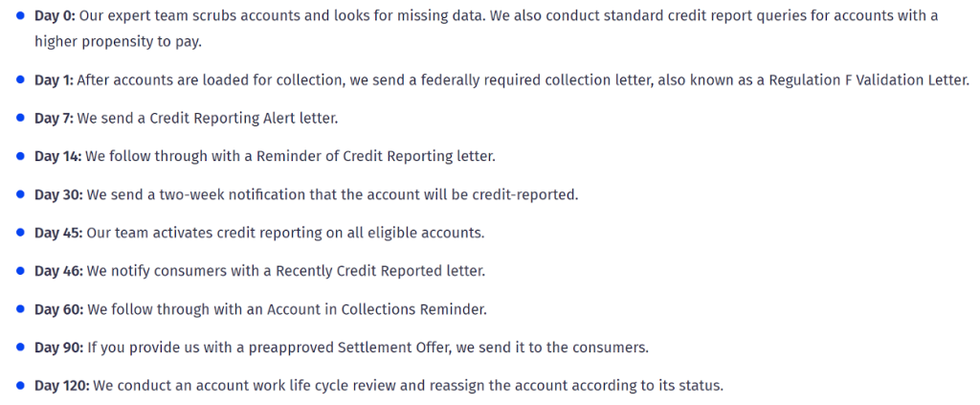Click the blue bullet beside Day 120
Viewport: 980px width, 405px height.
tap(20, 386)
